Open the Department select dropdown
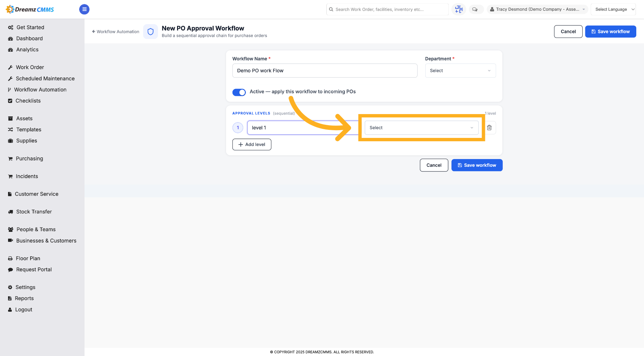The width and height of the screenshot is (644, 356). (460, 70)
